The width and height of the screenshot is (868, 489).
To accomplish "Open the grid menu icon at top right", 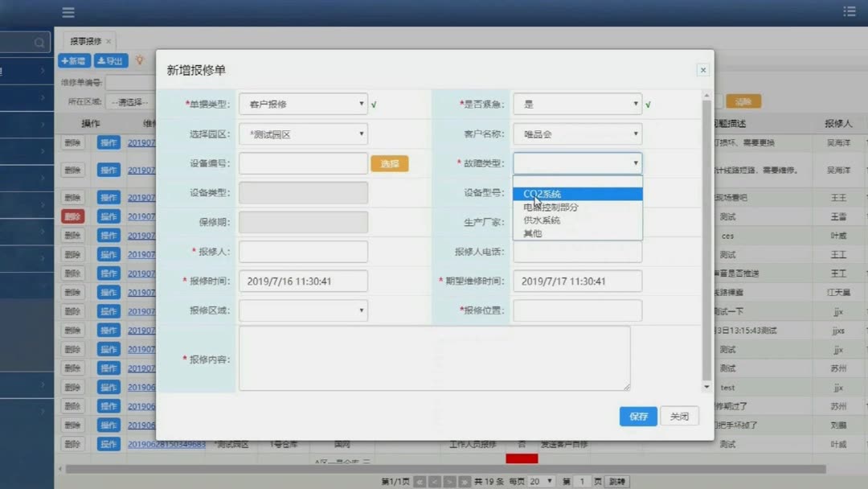I will click(x=850, y=10).
